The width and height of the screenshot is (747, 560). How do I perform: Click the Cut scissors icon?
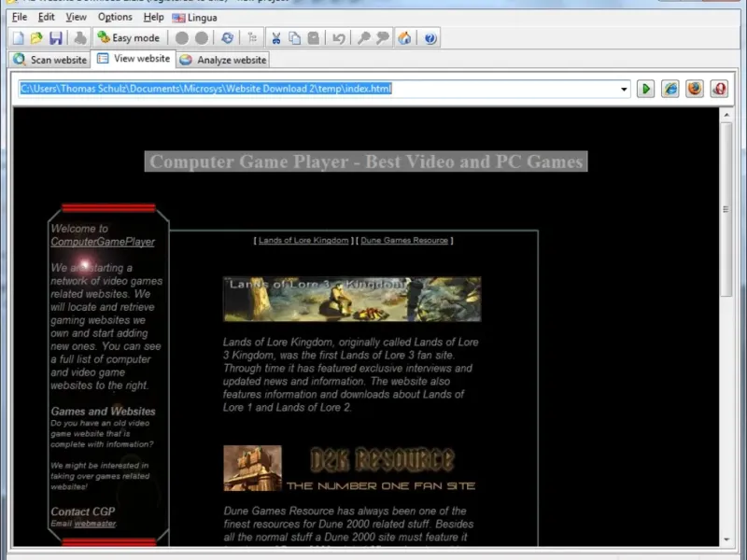click(x=276, y=38)
